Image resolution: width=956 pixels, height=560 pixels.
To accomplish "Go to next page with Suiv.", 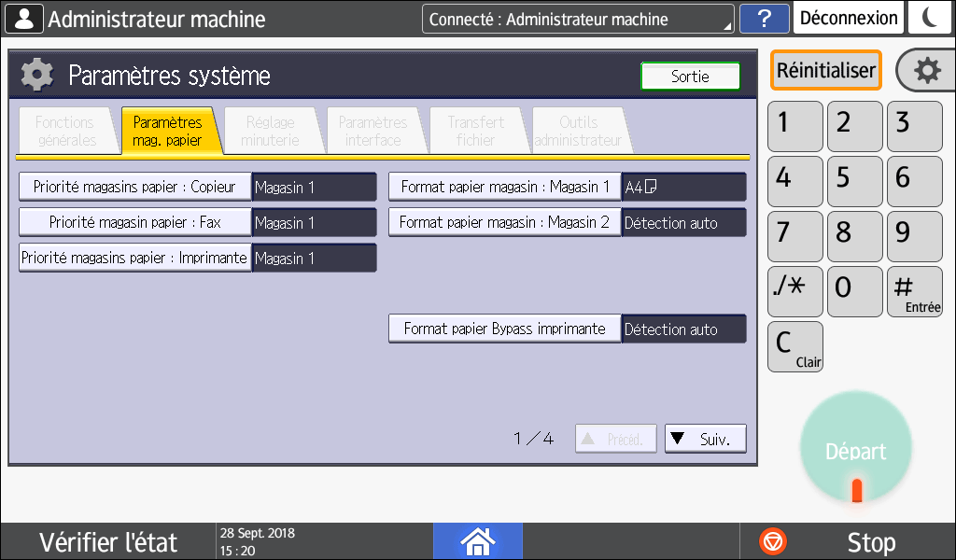I will pyautogui.click(x=705, y=439).
